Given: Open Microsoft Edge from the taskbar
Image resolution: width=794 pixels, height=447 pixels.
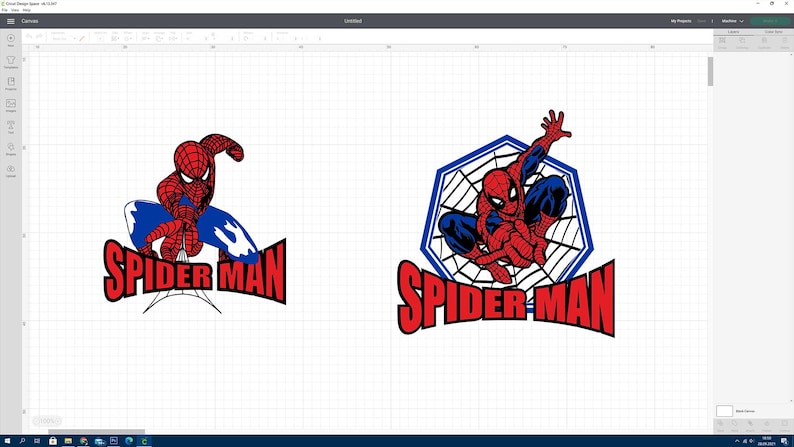Looking at the screenshot, I should (129, 441).
